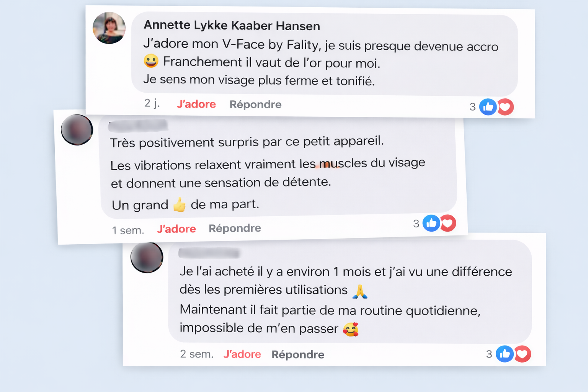Screen dimensions: 588x392
Task: Reply to the comment posted 2 j. ago
Action: (x=255, y=105)
